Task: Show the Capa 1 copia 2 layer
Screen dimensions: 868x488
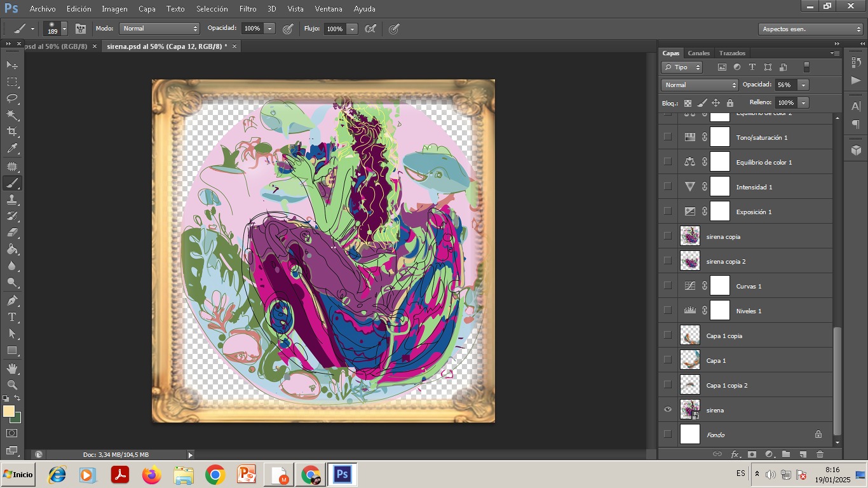Action: click(667, 385)
